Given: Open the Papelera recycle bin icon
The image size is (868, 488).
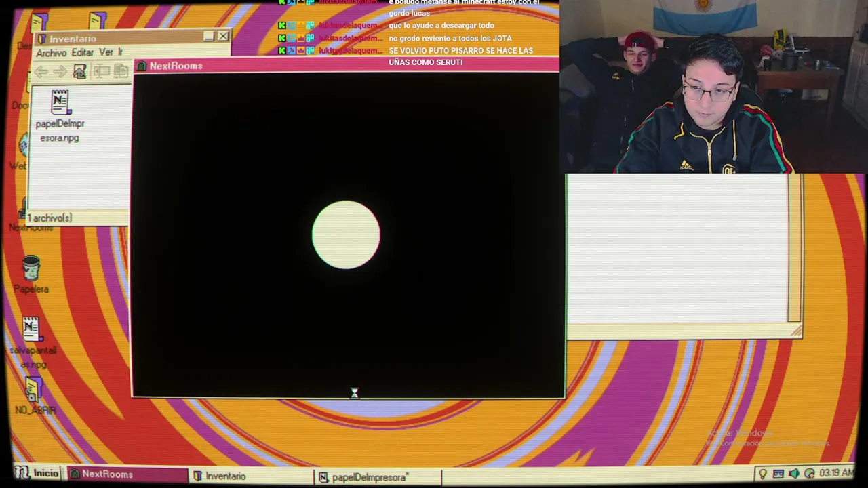Looking at the screenshot, I should 31,274.
